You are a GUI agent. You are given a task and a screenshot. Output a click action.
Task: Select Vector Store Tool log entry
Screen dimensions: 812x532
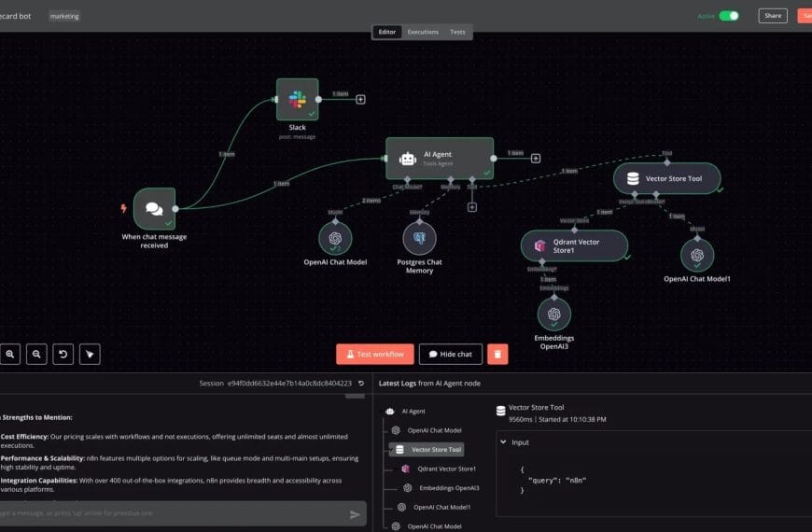click(x=427, y=450)
